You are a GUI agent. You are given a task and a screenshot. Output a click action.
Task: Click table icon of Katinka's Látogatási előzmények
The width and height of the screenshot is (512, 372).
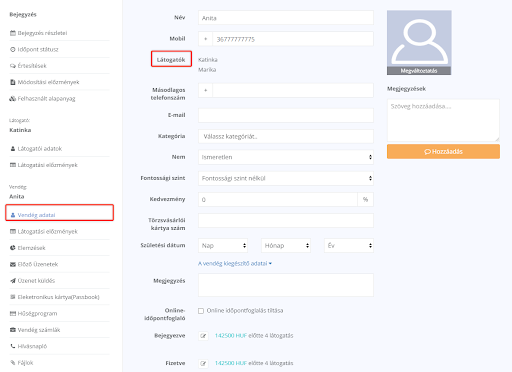[13, 165]
